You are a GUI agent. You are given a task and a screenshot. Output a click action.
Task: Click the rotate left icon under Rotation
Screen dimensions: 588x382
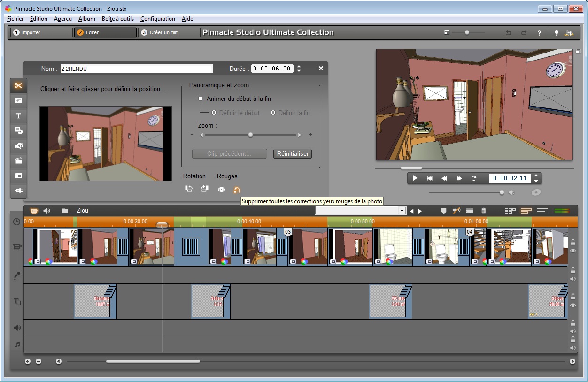(189, 189)
